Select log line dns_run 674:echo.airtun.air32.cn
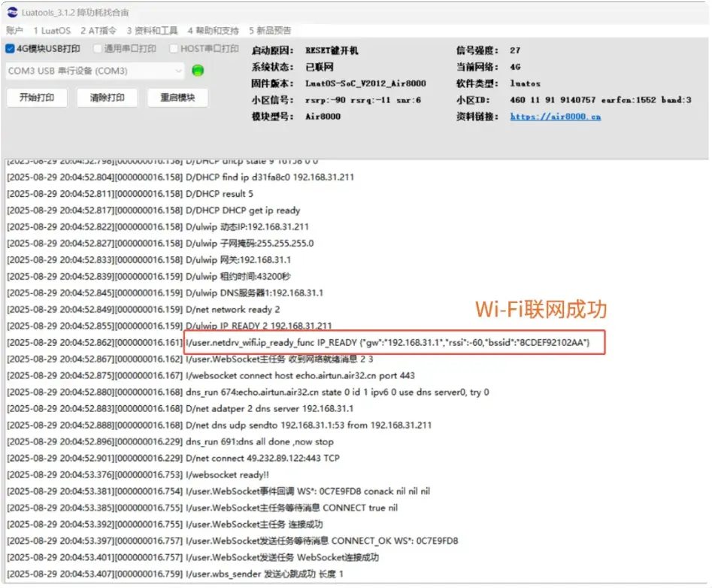 (x=248, y=392)
